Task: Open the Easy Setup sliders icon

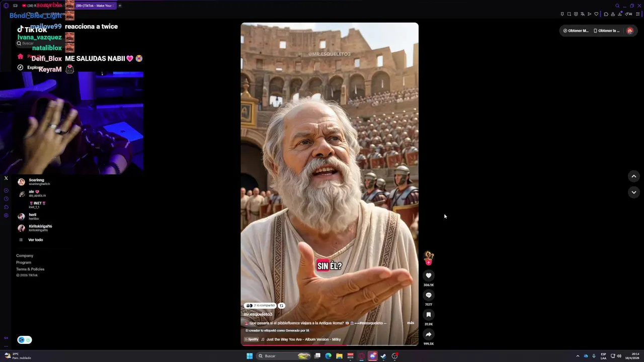Action: click(x=638, y=14)
